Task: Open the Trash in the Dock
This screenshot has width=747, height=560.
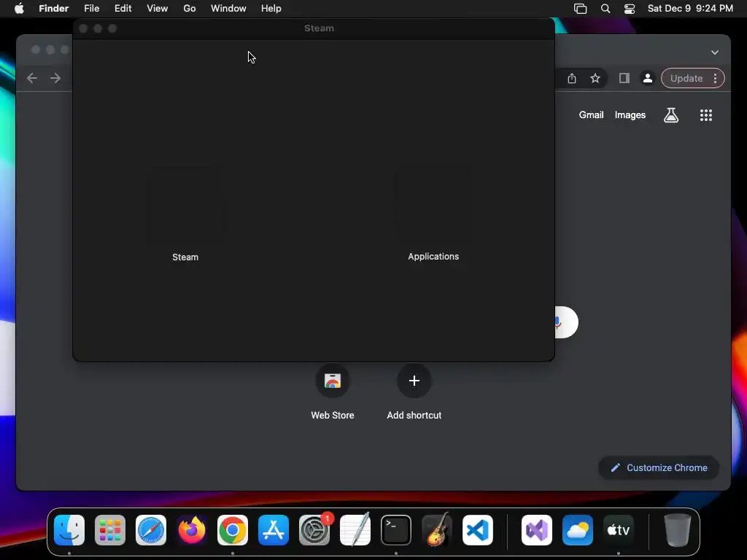Action: tap(678, 530)
